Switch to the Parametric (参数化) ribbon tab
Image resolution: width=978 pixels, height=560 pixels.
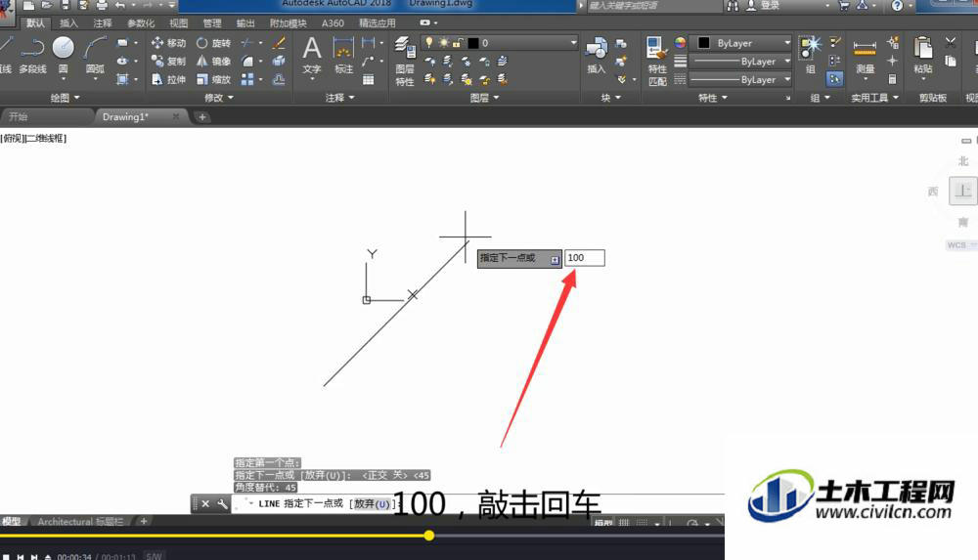click(x=141, y=23)
